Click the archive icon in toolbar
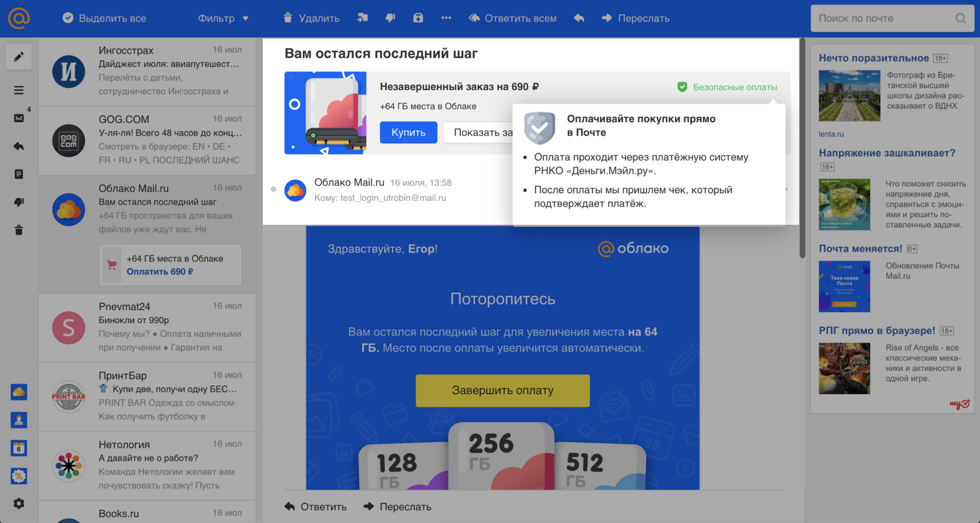 [x=418, y=18]
